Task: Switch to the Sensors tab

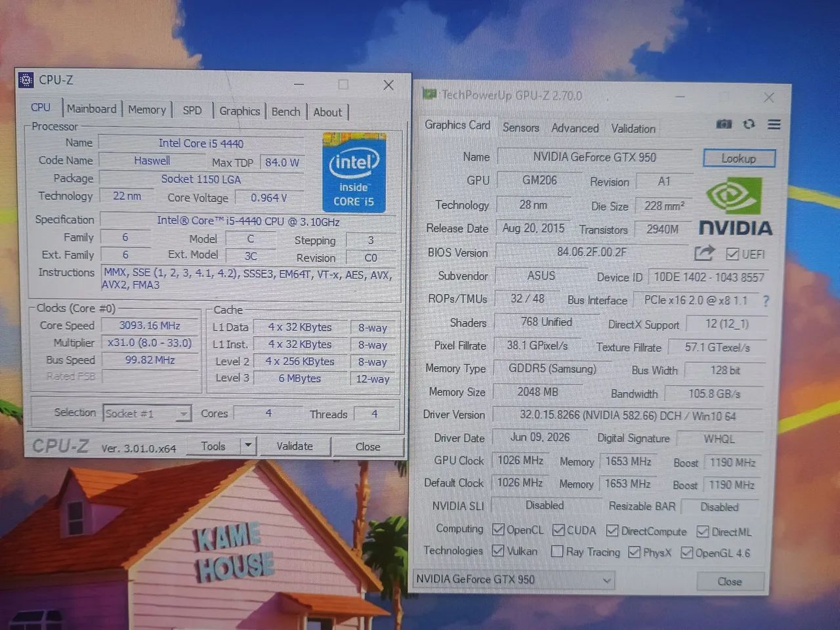Action: (x=521, y=127)
